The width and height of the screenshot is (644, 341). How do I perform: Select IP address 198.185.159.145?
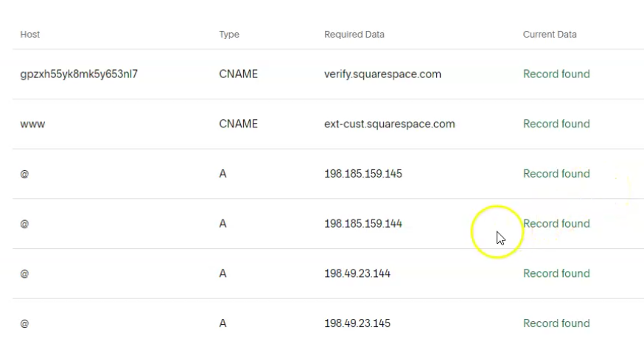coord(363,174)
